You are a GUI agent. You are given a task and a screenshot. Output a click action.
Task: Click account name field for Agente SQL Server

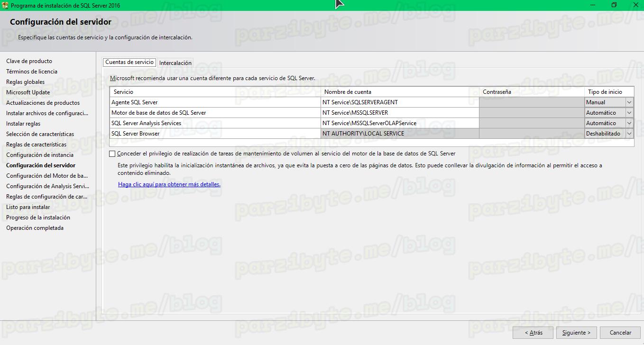coord(400,102)
